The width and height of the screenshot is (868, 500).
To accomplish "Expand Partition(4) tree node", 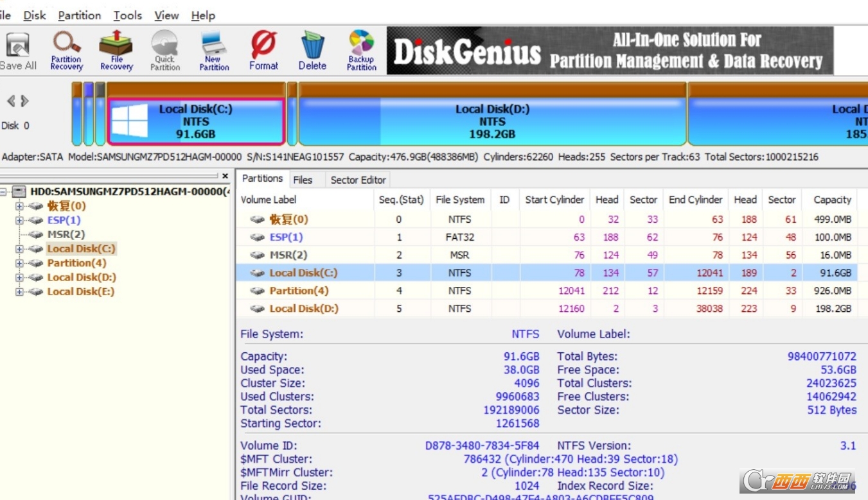I will pos(19,263).
